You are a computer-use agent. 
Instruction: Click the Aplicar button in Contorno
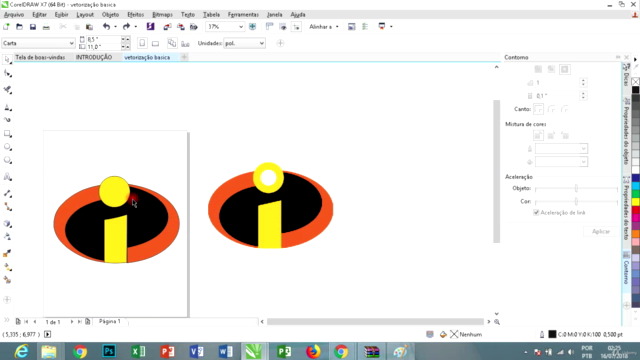point(601,231)
